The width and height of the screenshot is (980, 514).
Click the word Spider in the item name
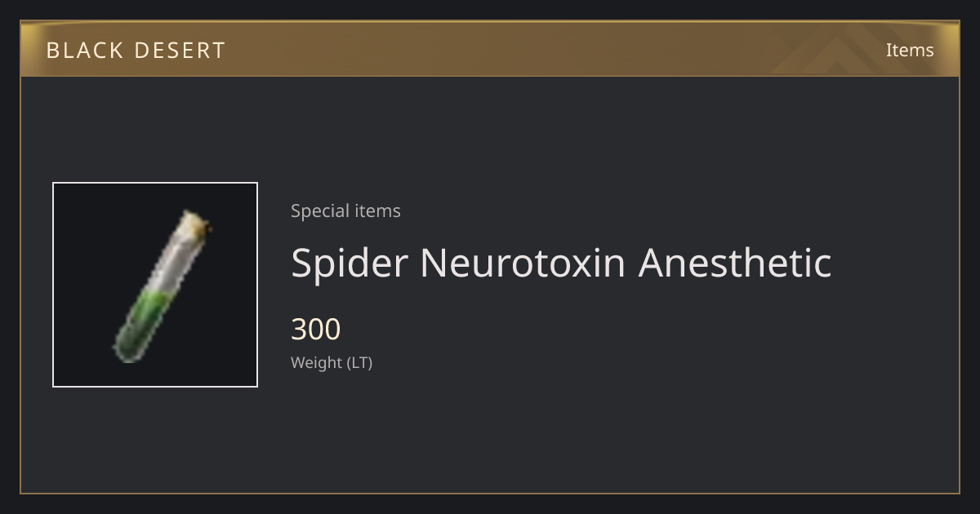[x=349, y=263]
